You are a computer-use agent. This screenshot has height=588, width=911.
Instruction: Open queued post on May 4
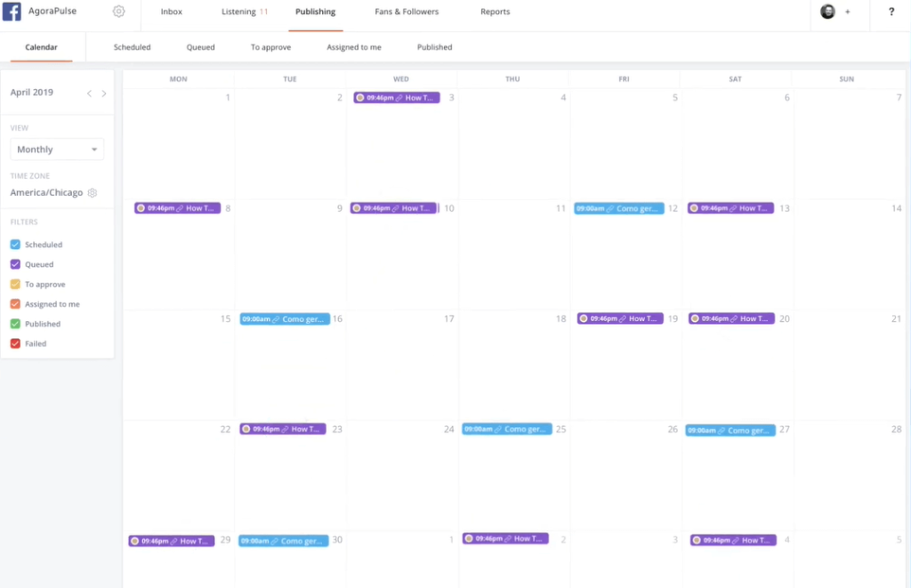point(733,540)
